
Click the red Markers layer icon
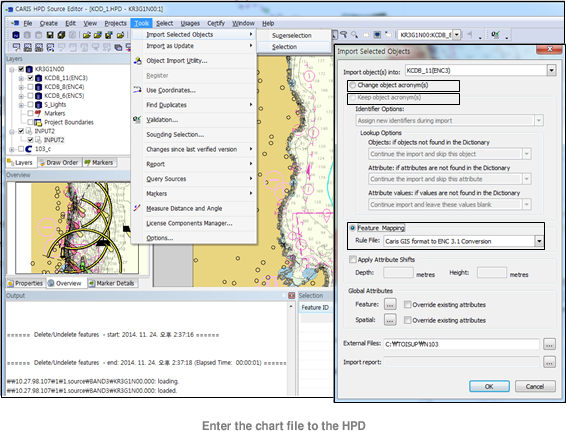coord(38,113)
